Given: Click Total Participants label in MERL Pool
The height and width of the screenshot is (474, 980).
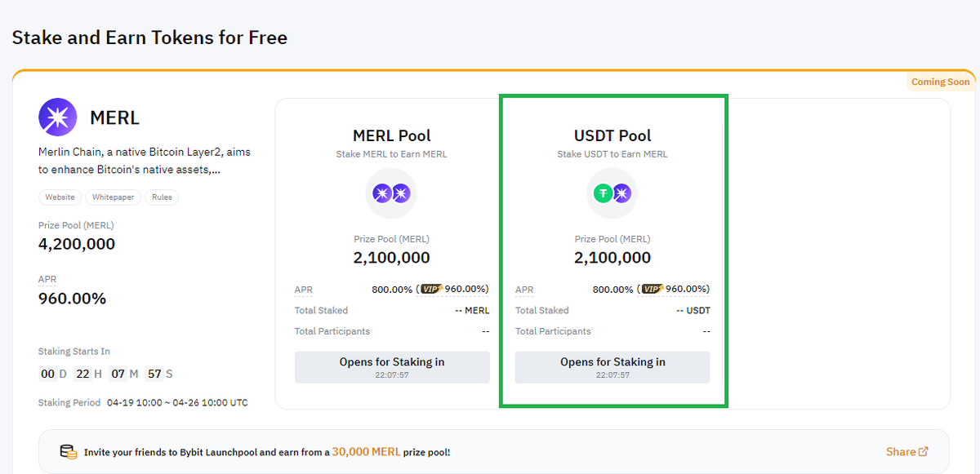Looking at the screenshot, I should pyautogui.click(x=332, y=331).
